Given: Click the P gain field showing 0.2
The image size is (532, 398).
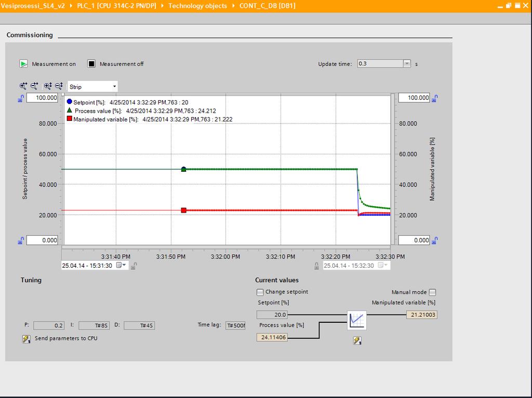Looking at the screenshot, I should 49,325.
